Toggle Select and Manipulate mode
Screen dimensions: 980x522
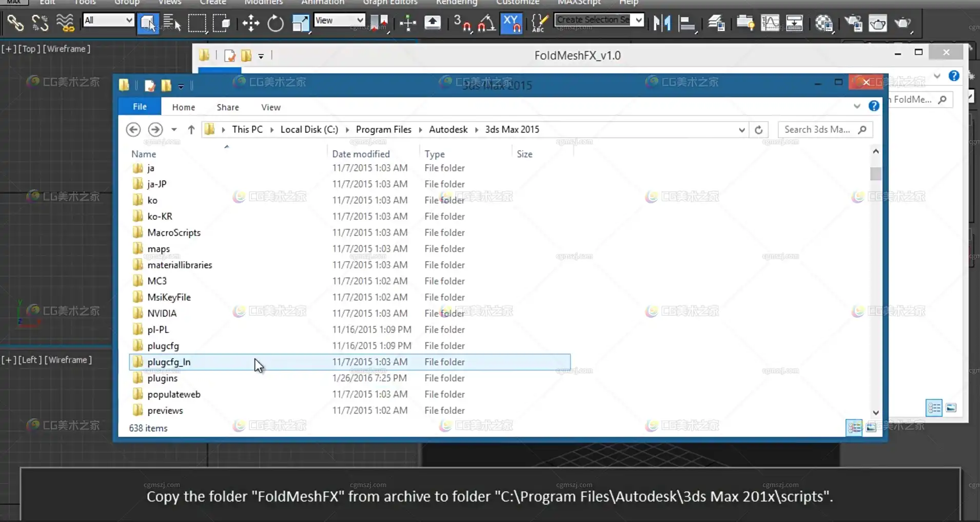pos(408,23)
